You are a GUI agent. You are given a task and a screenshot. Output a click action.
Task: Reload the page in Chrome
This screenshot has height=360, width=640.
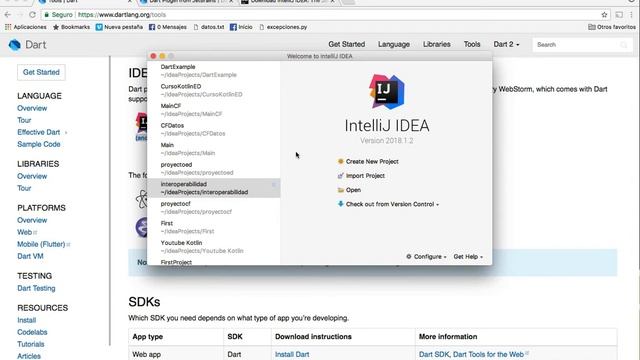point(32,15)
